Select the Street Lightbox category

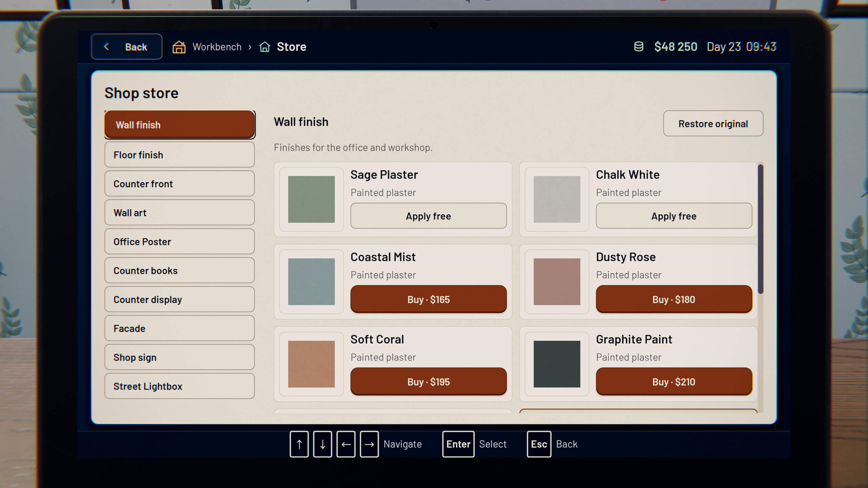click(x=179, y=386)
